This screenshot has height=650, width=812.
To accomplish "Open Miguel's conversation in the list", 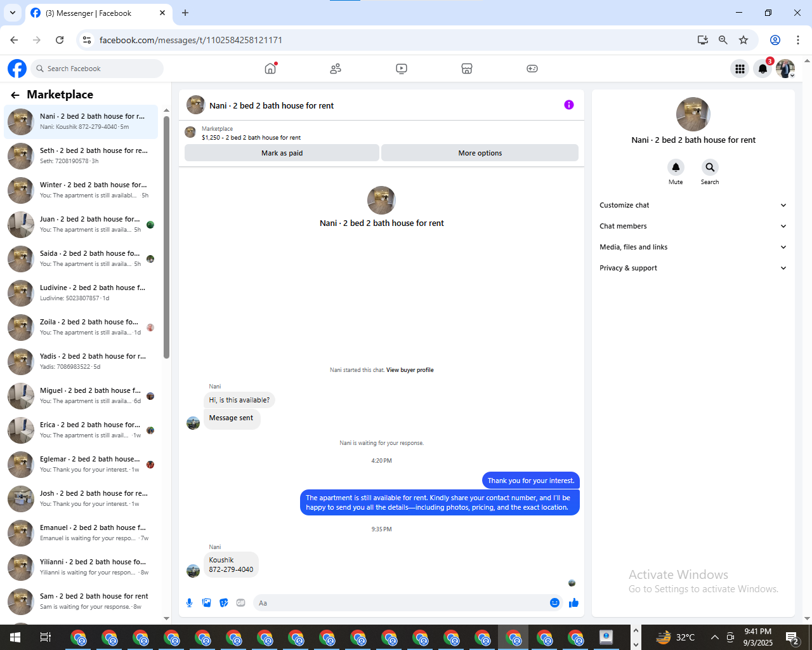I will tap(81, 395).
